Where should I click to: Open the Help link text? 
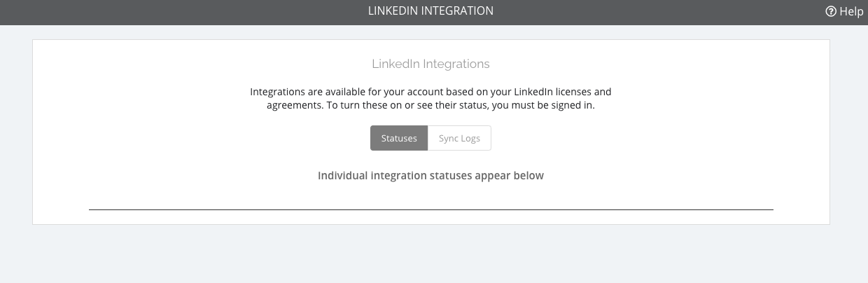[851, 11]
